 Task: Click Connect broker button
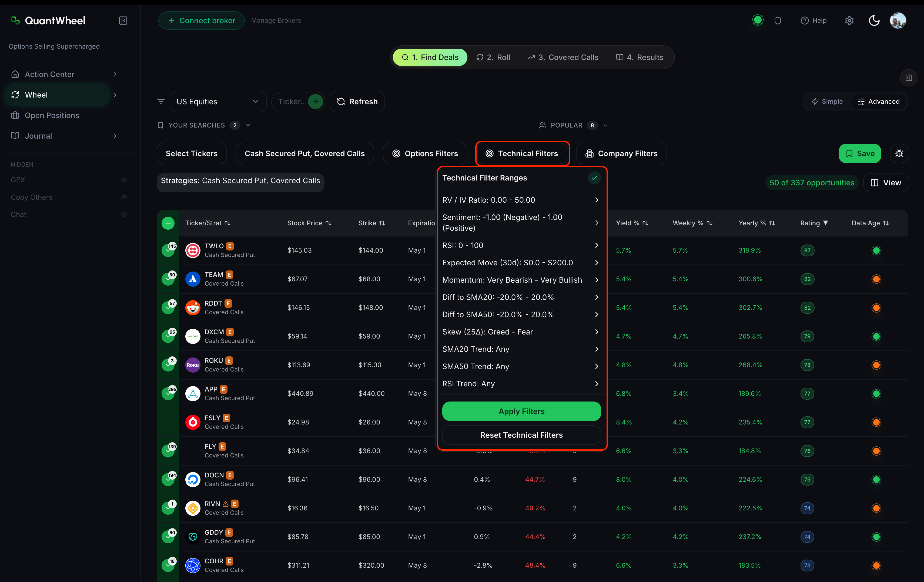202,20
